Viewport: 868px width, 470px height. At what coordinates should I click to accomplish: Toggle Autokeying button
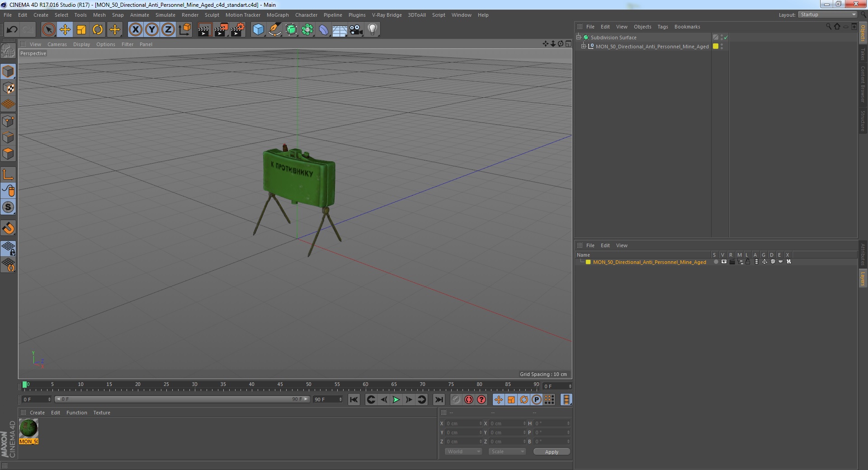click(x=469, y=399)
